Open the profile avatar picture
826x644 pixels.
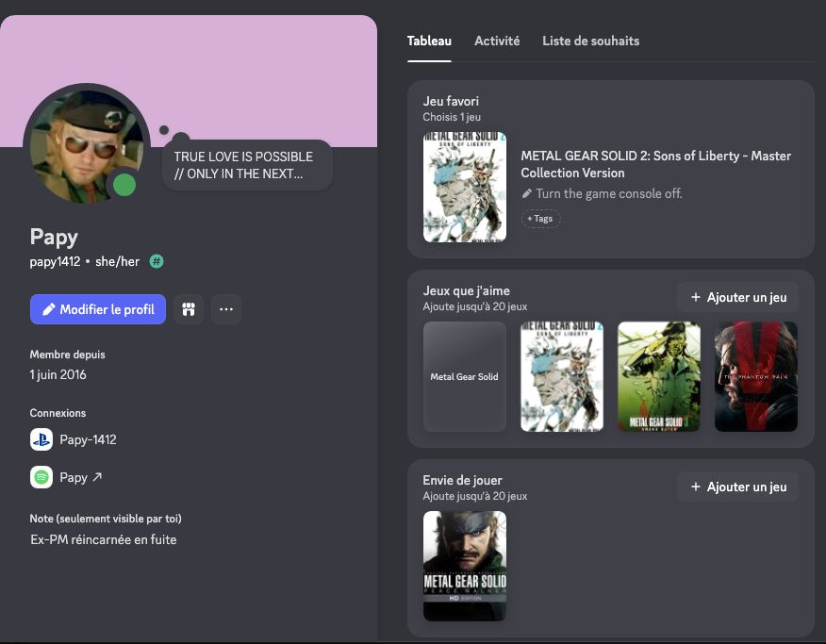click(87, 146)
